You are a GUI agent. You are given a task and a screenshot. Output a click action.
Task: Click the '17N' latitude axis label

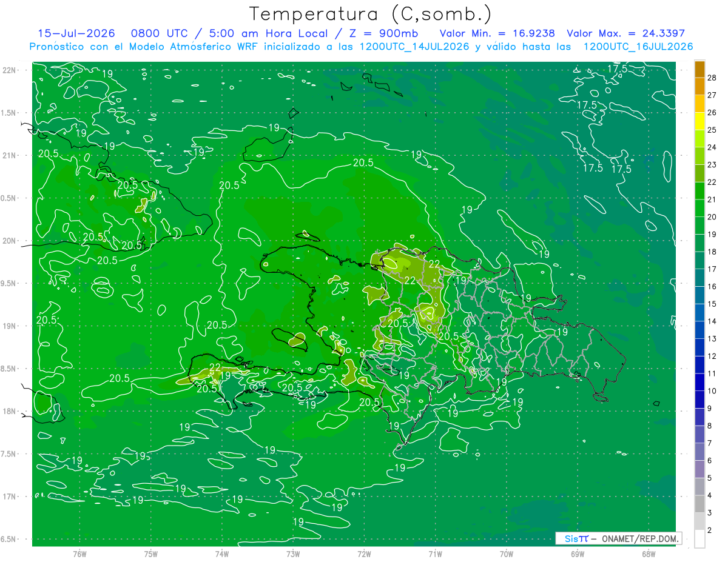coord(9,497)
